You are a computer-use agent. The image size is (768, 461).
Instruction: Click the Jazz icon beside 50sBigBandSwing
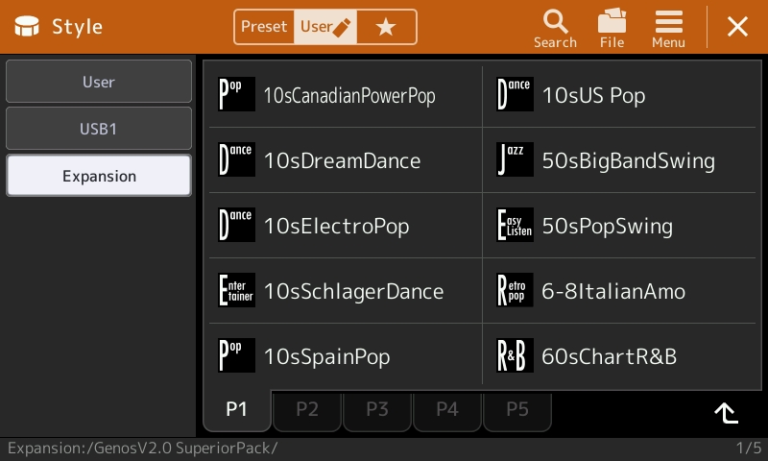(515, 159)
